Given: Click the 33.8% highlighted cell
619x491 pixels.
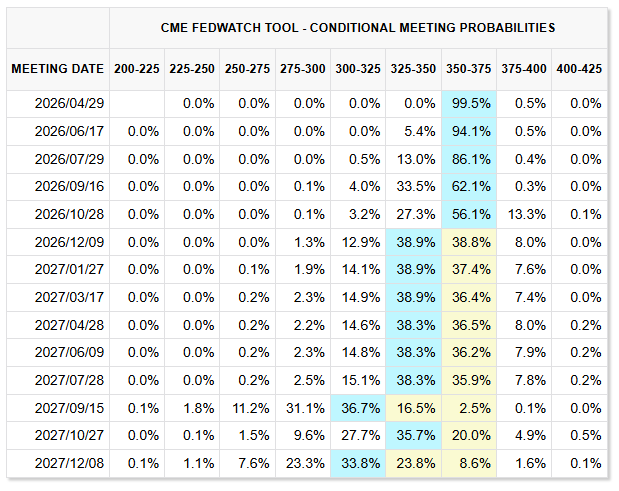Looking at the screenshot, I should 357,463.
